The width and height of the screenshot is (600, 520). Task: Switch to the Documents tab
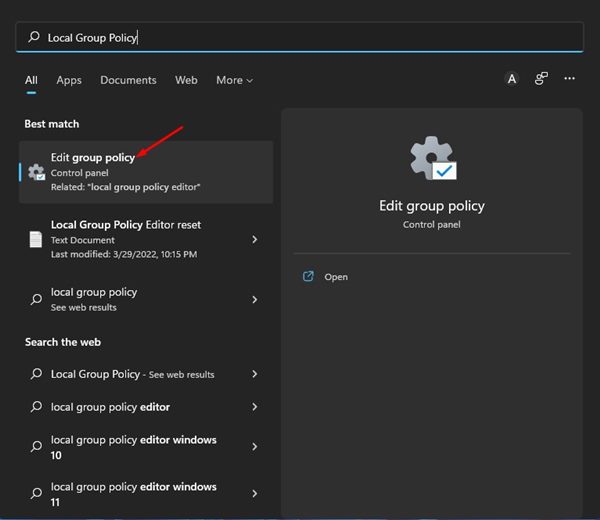tap(128, 80)
